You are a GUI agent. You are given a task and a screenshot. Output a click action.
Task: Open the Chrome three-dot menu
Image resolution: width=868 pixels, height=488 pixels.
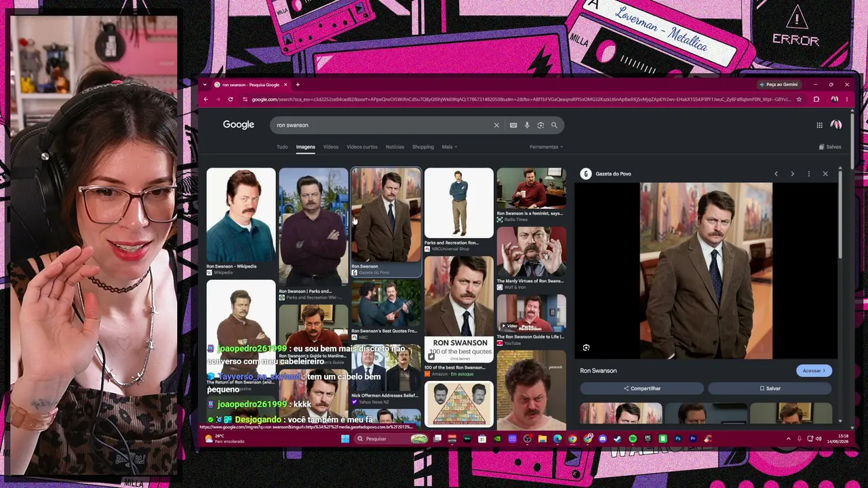pos(846,99)
